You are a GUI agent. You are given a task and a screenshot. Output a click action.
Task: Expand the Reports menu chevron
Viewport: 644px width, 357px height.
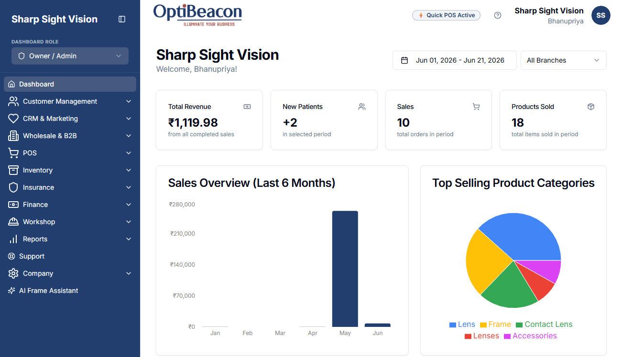click(x=129, y=239)
